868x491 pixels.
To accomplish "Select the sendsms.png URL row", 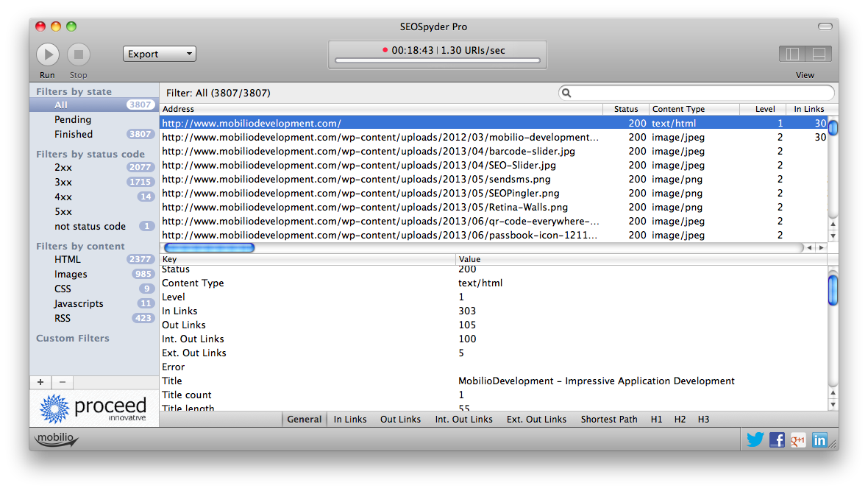I will coord(494,179).
